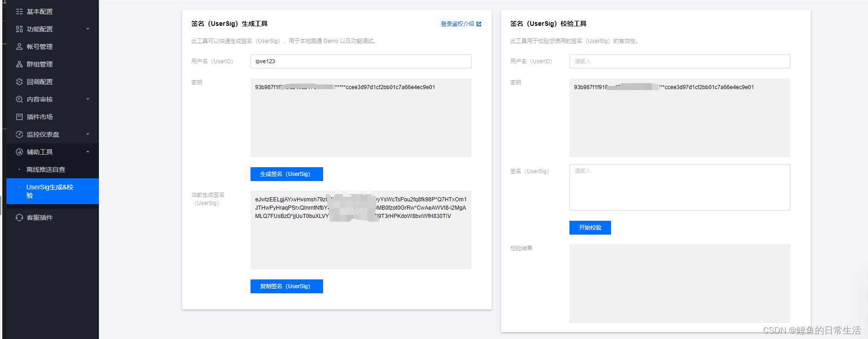Click the 密钥 box in the generator panel
Image resolution: width=868 pixels, height=339 pixels.
point(361,118)
